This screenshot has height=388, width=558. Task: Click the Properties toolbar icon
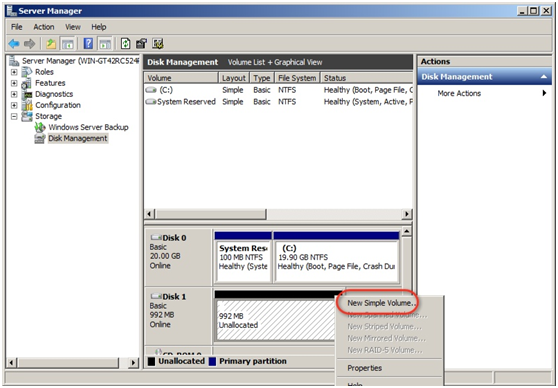point(141,44)
